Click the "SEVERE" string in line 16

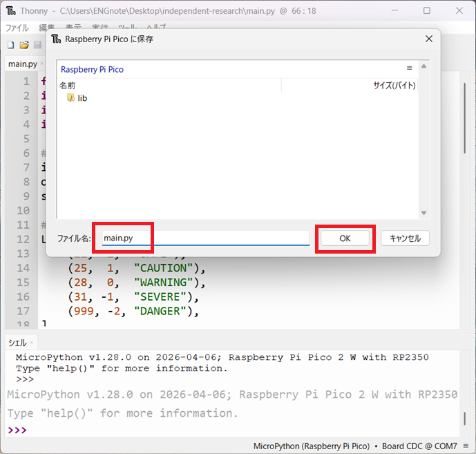tap(160, 296)
